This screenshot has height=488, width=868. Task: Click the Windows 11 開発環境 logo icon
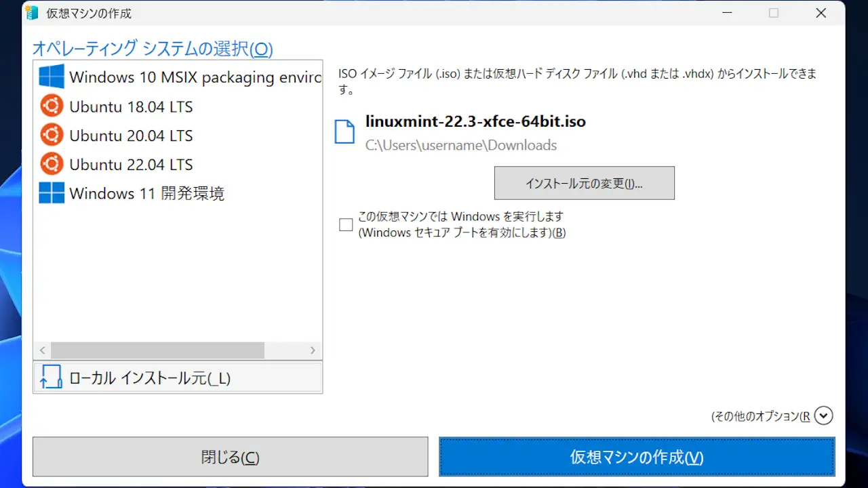tap(52, 193)
